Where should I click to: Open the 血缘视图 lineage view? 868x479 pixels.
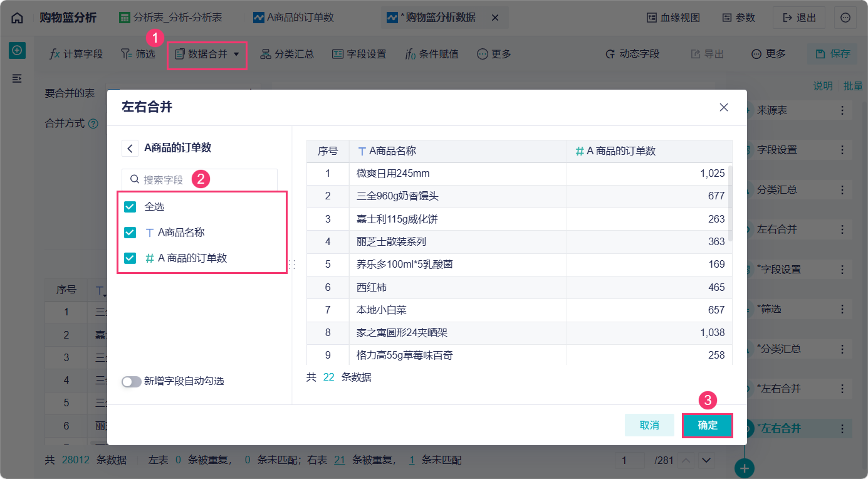[x=673, y=18]
